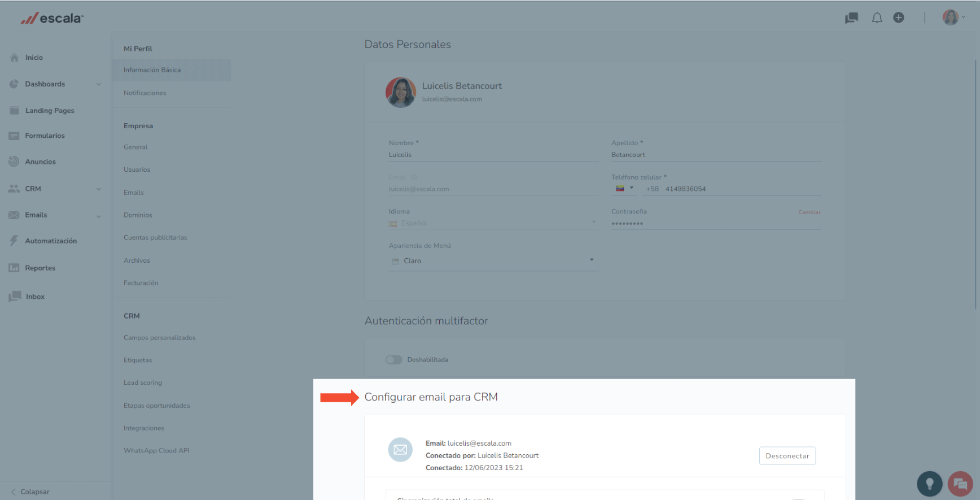This screenshot has height=500, width=980.
Task: Open the red chat support bubble
Action: tap(960, 484)
